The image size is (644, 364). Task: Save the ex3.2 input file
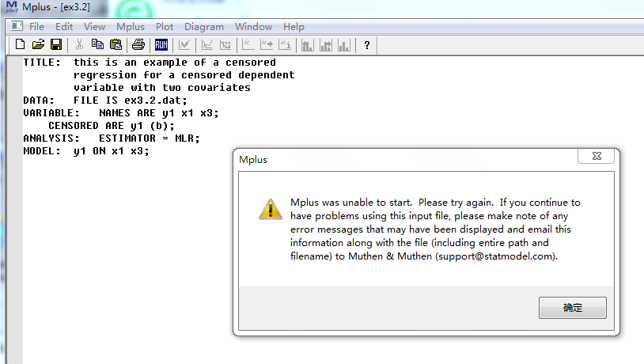[56, 44]
